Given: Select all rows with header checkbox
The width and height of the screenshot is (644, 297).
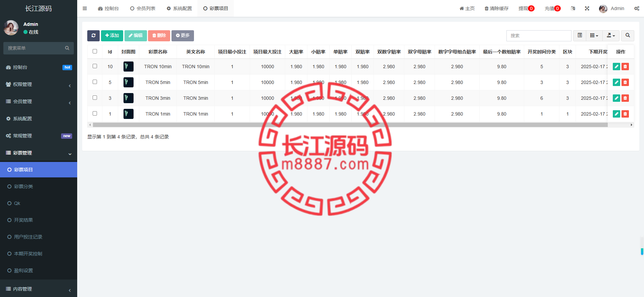Looking at the screenshot, I should [95, 51].
